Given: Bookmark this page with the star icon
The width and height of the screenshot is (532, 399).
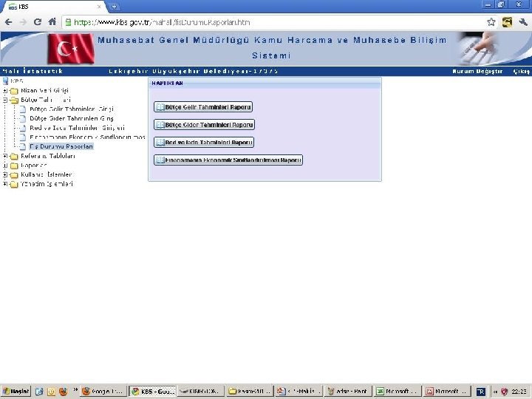Looking at the screenshot, I should pyautogui.click(x=491, y=22).
